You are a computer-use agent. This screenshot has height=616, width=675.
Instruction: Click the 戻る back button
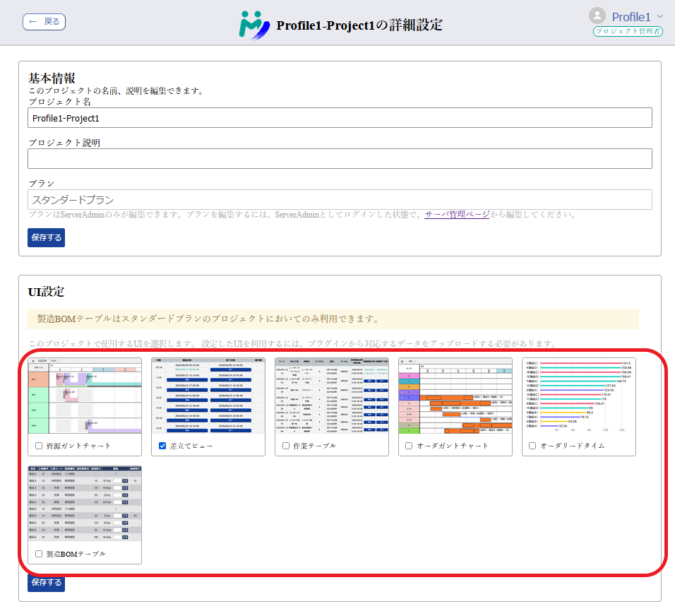click(44, 22)
